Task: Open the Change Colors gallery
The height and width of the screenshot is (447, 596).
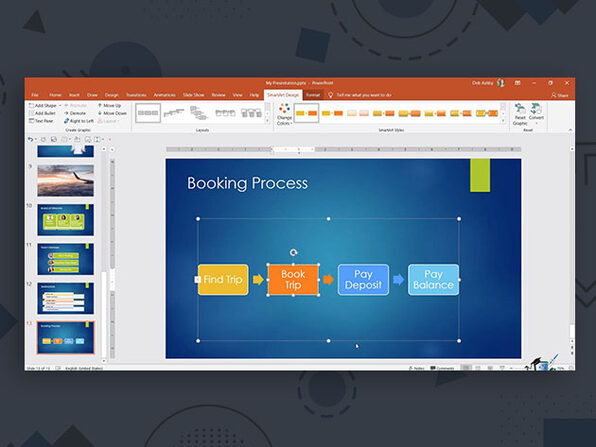Action: pos(284,114)
